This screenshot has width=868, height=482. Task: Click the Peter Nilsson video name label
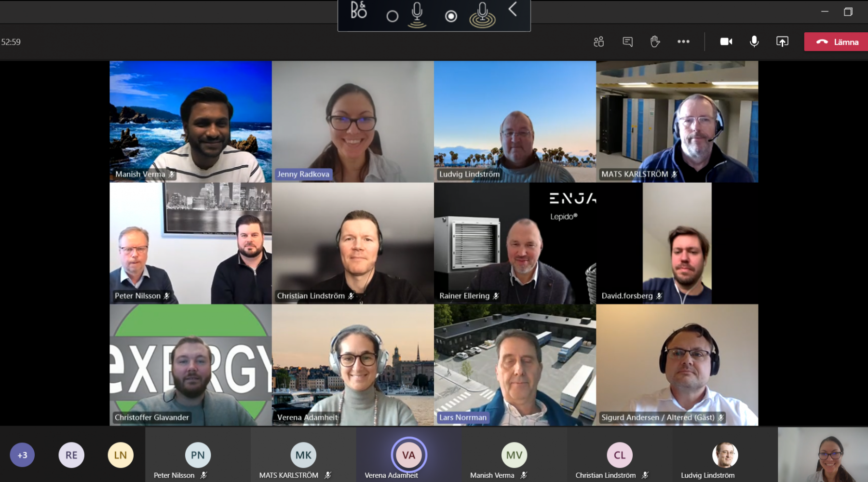point(137,296)
